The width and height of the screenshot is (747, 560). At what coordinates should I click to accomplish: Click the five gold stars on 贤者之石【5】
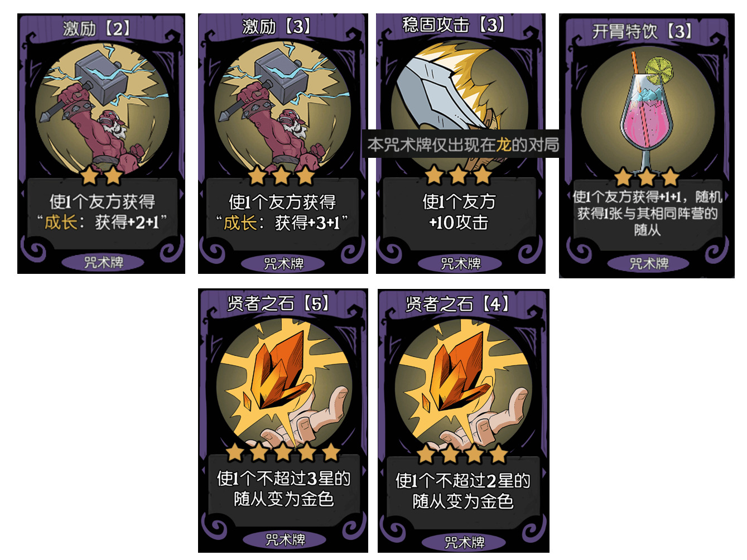[283, 452]
